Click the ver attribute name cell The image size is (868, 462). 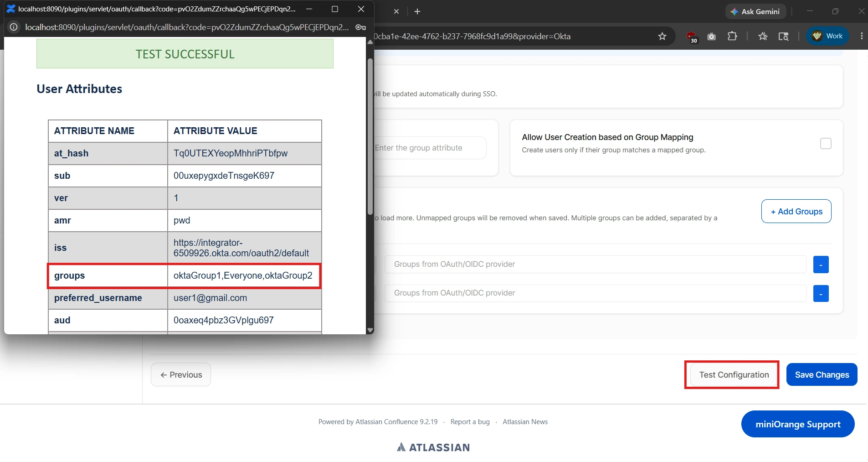pos(108,198)
